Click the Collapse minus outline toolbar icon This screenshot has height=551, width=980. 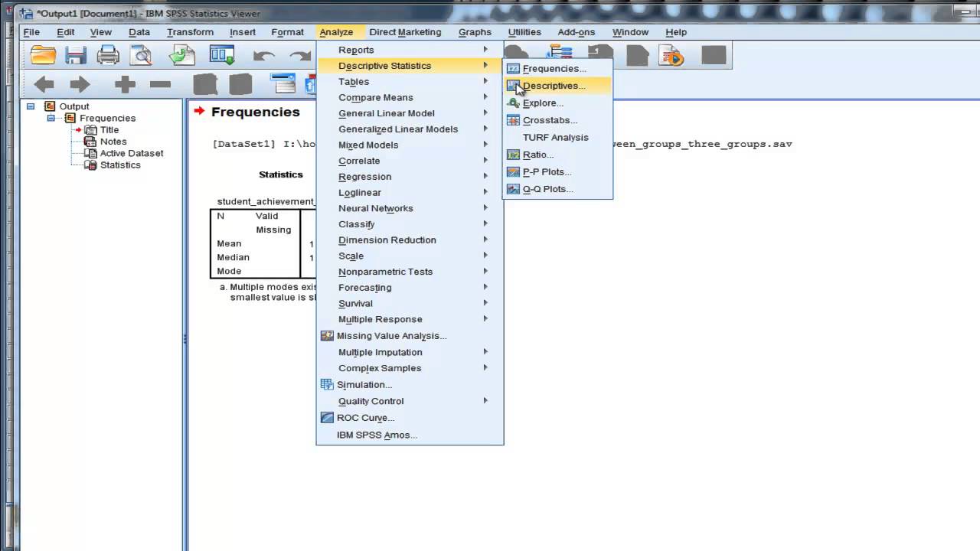point(160,84)
